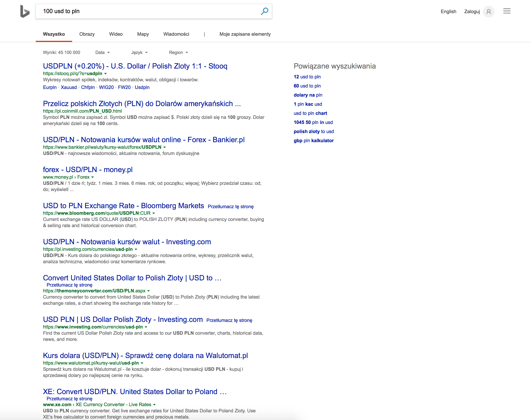Switch to the Wiadomości tab
This screenshot has width=531, height=420.
[176, 34]
